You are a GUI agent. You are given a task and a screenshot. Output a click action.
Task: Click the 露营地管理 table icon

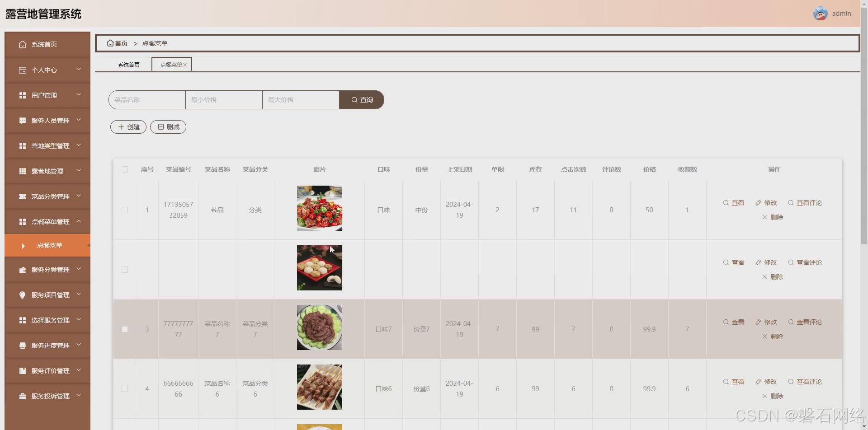coord(23,171)
